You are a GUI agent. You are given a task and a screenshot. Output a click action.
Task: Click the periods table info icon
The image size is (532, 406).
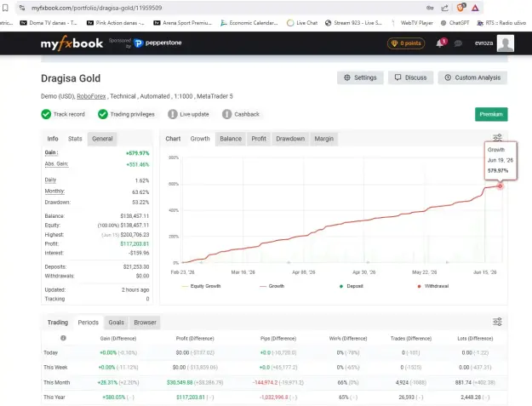pyautogui.click(x=63, y=338)
